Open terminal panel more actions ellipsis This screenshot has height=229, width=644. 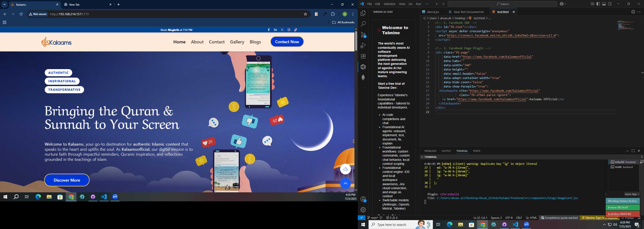pyautogui.click(x=627, y=151)
